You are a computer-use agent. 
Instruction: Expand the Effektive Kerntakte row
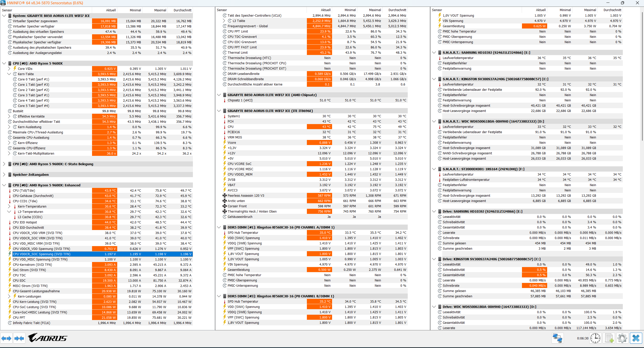[x=9, y=117]
